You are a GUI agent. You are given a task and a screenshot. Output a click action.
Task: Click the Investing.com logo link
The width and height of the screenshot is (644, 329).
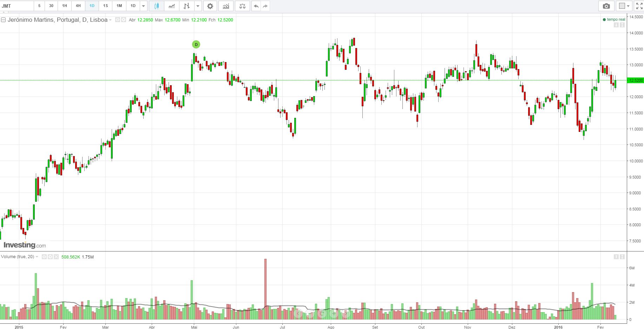(25, 245)
